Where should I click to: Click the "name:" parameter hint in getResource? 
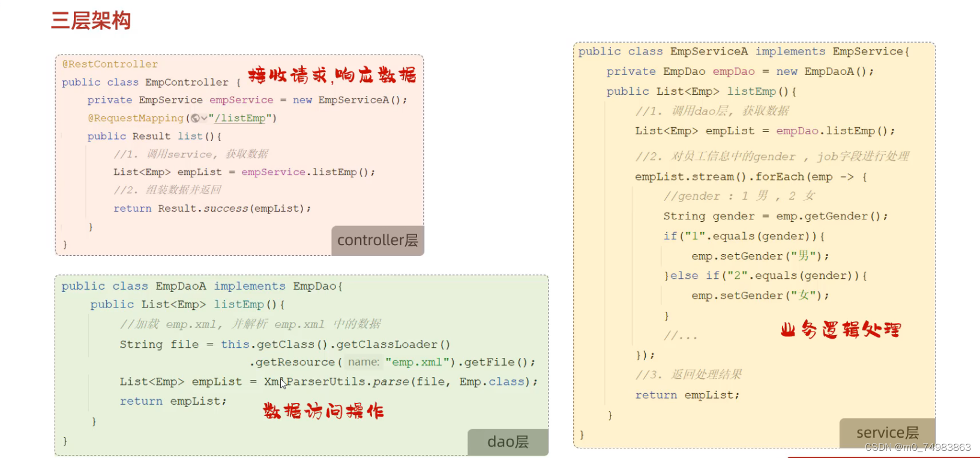coord(364,362)
